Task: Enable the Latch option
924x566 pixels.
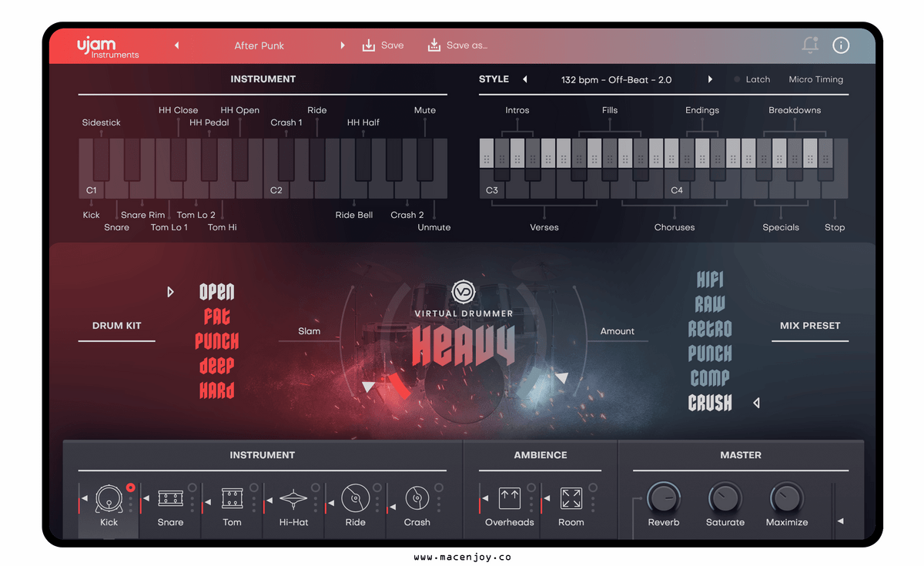Action: [x=752, y=79]
